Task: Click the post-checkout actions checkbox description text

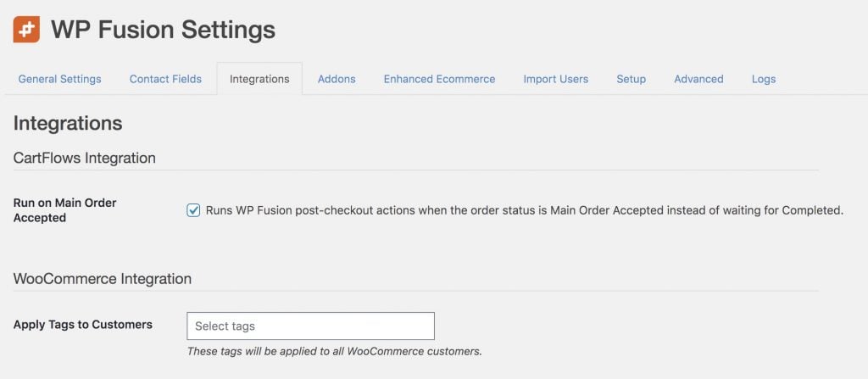Action: pos(524,210)
